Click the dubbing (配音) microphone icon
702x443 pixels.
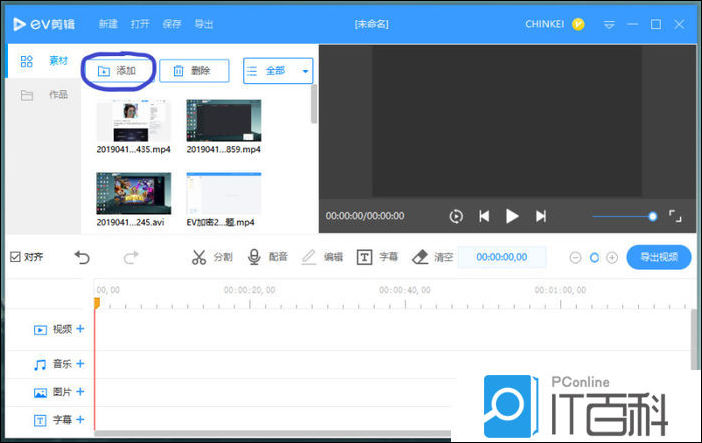click(255, 257)
